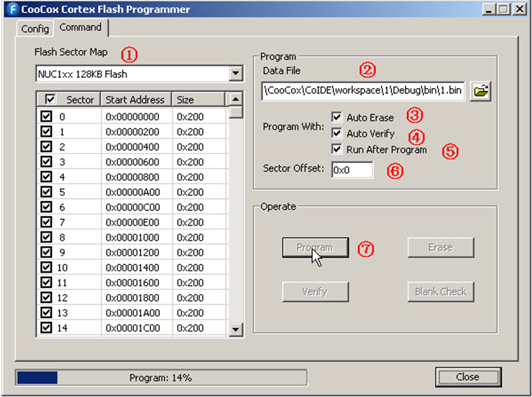Click the Program 14% progress bar
This screenshot has height=397, width=532.
tap(161, 378)
